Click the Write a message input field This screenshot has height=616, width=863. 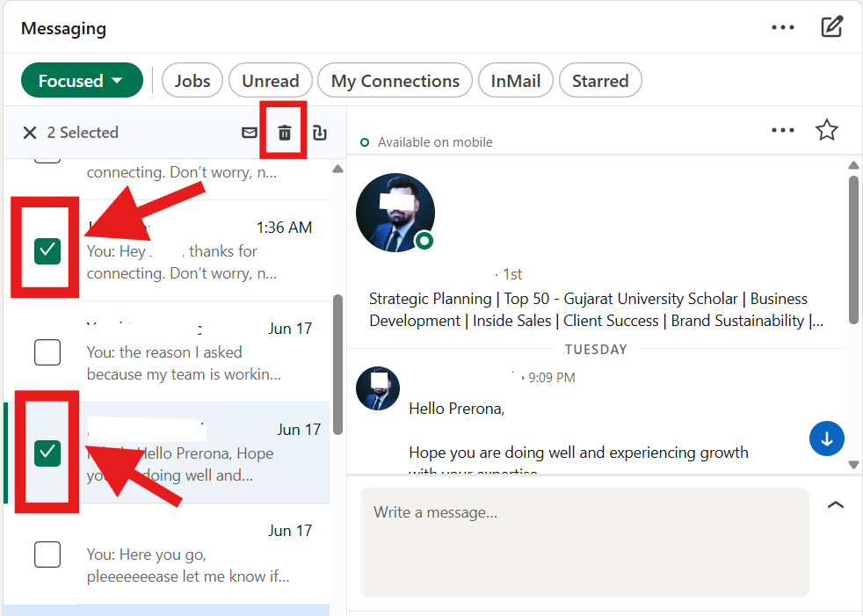click(584, 542)
